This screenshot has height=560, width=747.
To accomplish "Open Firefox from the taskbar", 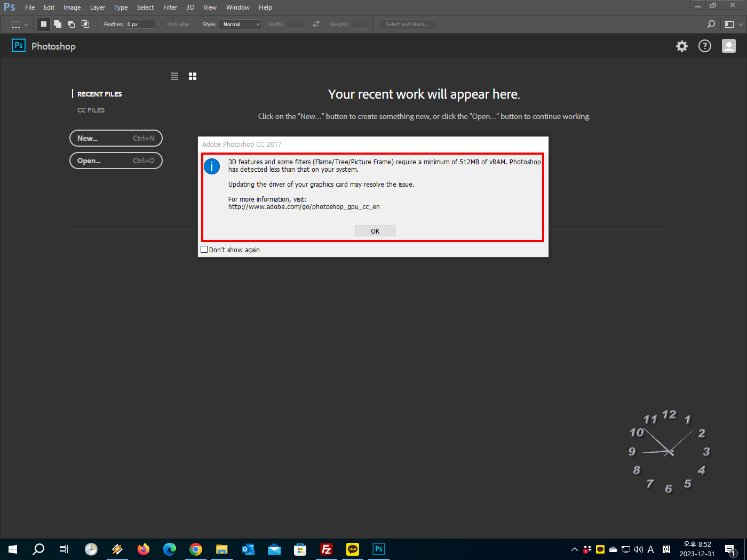I will [144, 549].
